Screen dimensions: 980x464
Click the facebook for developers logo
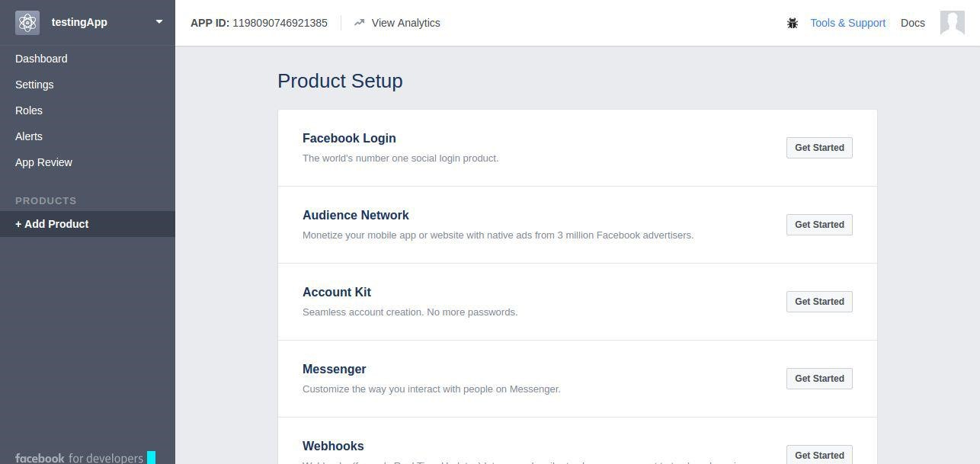coord(85,457)
